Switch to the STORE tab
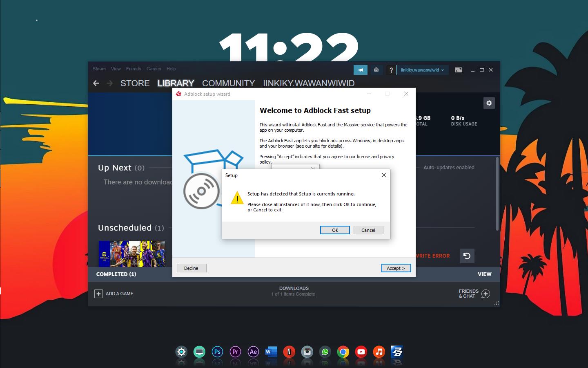The height and width of the screenshot is (368, 588). click(135, 83)
